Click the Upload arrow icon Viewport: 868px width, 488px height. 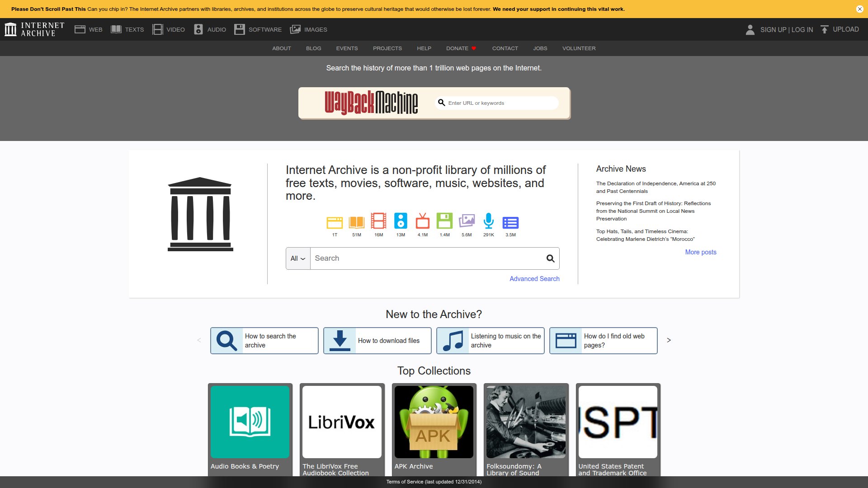pos(825,29)
